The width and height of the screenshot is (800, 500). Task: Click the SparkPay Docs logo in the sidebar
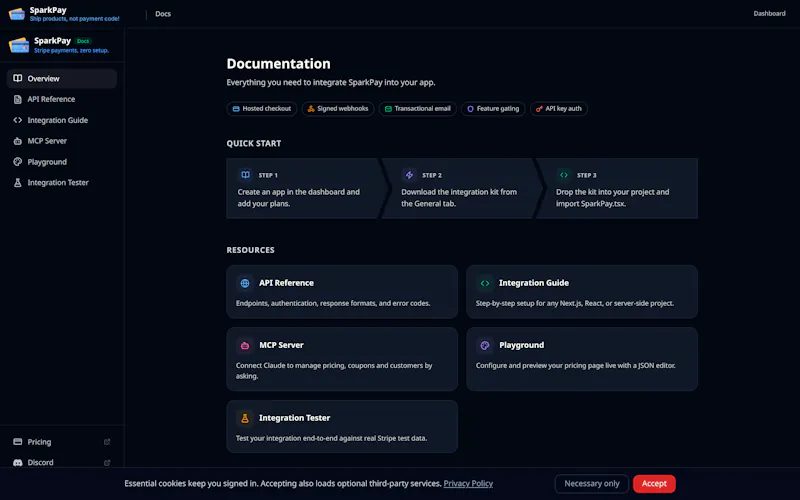19,45
